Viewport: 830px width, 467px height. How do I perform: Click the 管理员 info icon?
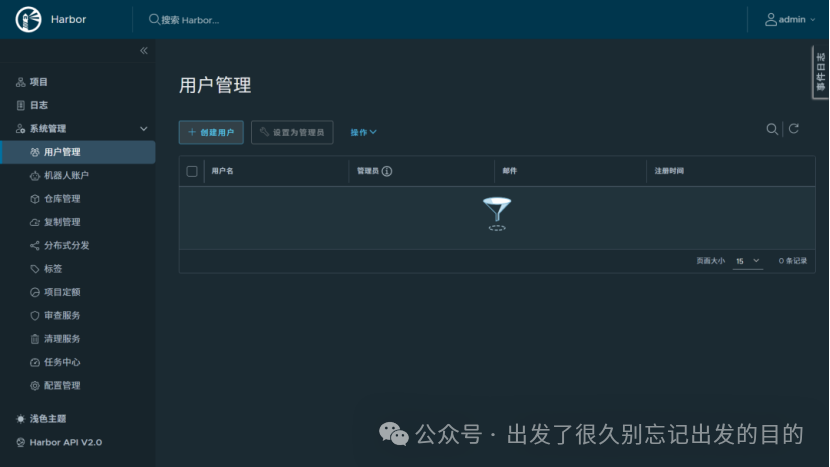click(x=387, y=171)
